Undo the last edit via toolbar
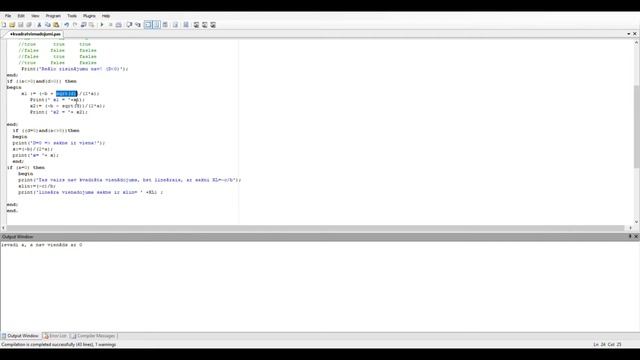640x360 pixels. [x=66, y=25]
